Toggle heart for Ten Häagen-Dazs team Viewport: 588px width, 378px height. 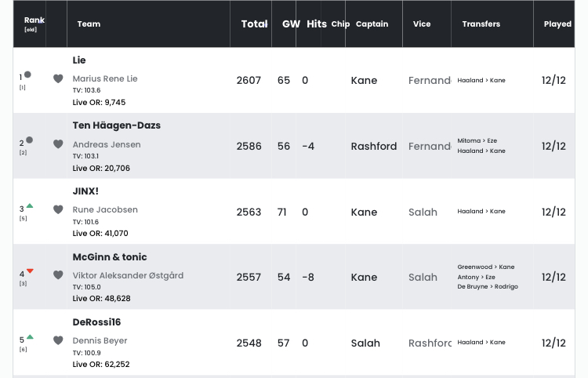click(x=58, y=144)
